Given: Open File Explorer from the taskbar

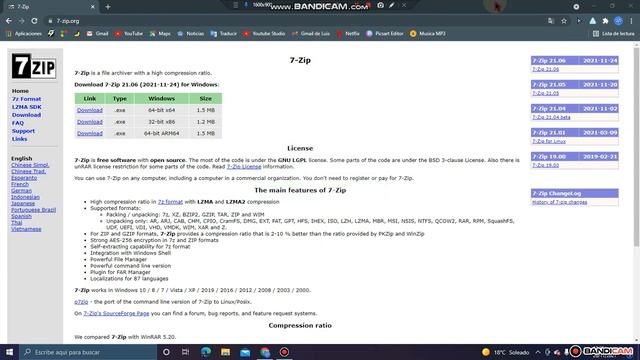Looking at the screenshot, I should click(225, 352).
